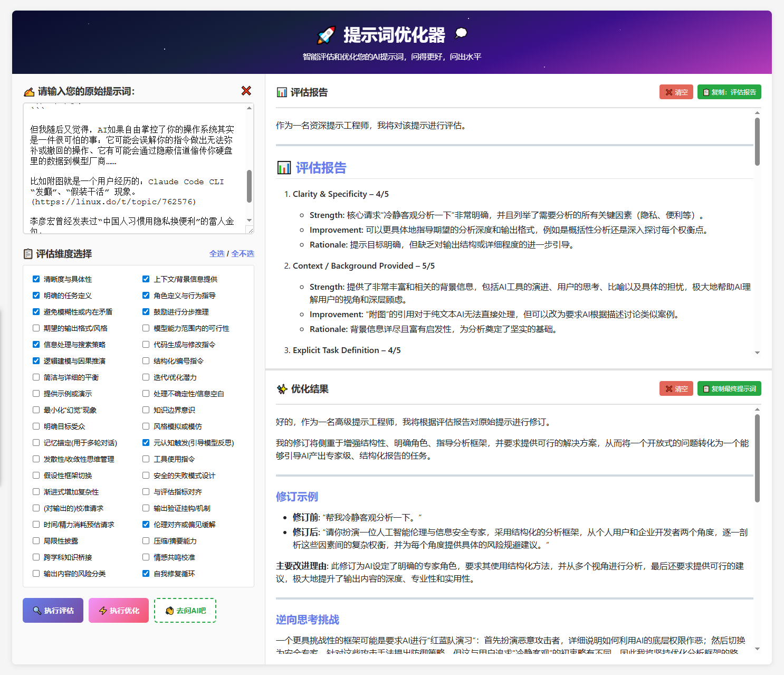Click the red X to clear the prompt input
Viewport: 784px width, 675px height.
246,91
